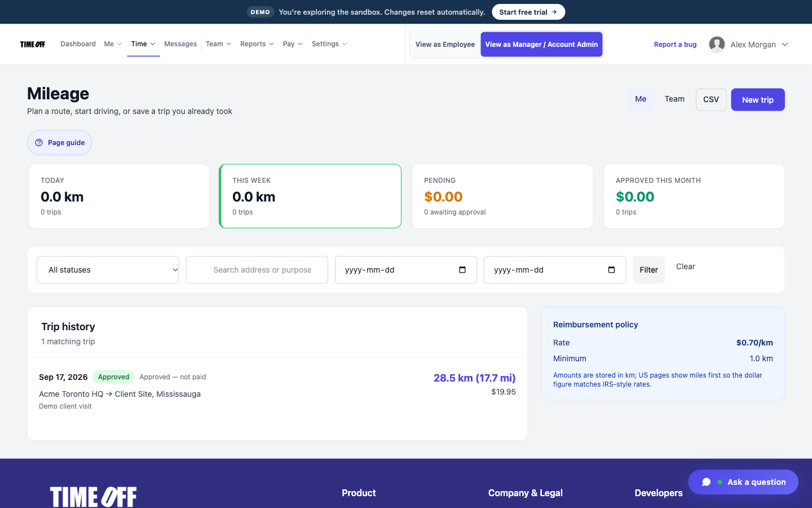Expand the Pay navigation dropdown

293,44
